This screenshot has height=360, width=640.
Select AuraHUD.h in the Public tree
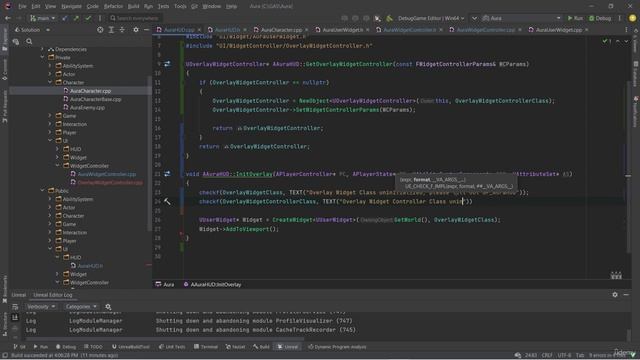click(x=90, y=266)
